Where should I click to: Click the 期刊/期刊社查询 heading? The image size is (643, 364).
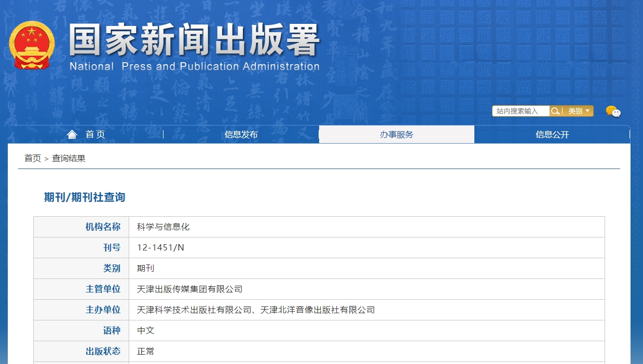pos(85,198)
